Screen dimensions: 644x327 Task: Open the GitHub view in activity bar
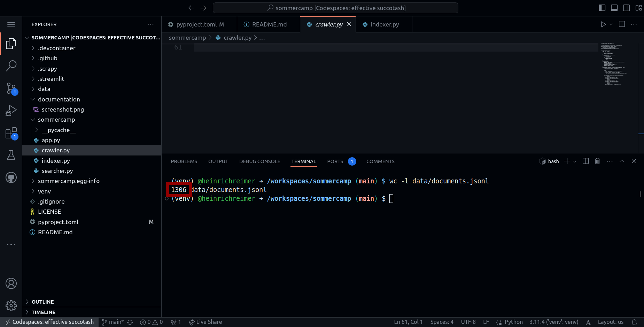click(x=11, y=177)
